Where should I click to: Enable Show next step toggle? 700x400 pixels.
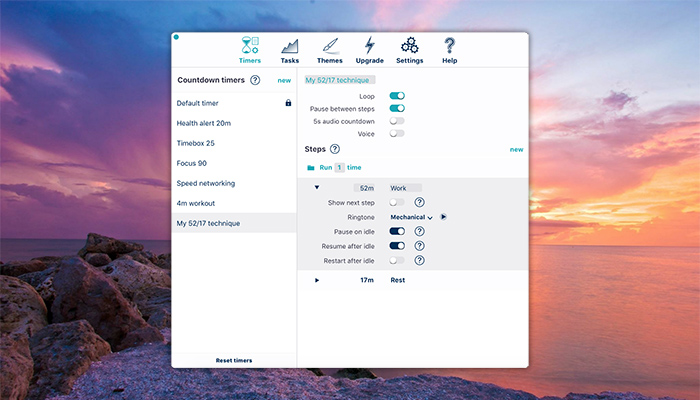397,202
